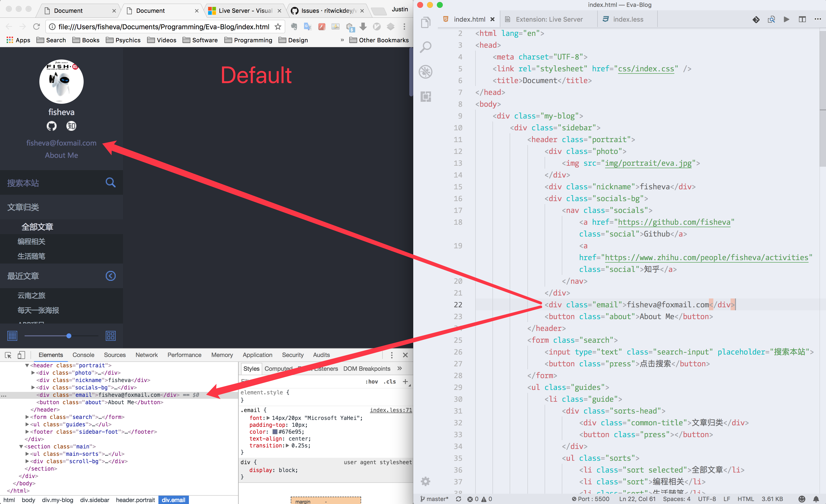This screenshot has height=504, width=826.
Task: Click the #676e95 color swatch
Action: [x=275, y=432]
